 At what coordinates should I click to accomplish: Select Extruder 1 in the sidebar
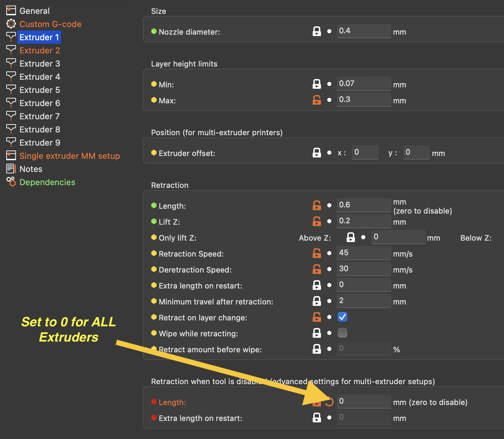pyautogui.click(x=39, y=37)
